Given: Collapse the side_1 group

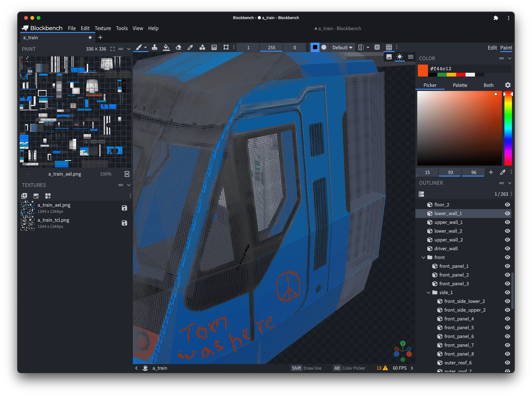Looking at the screenshot, I should pos(429,293).
